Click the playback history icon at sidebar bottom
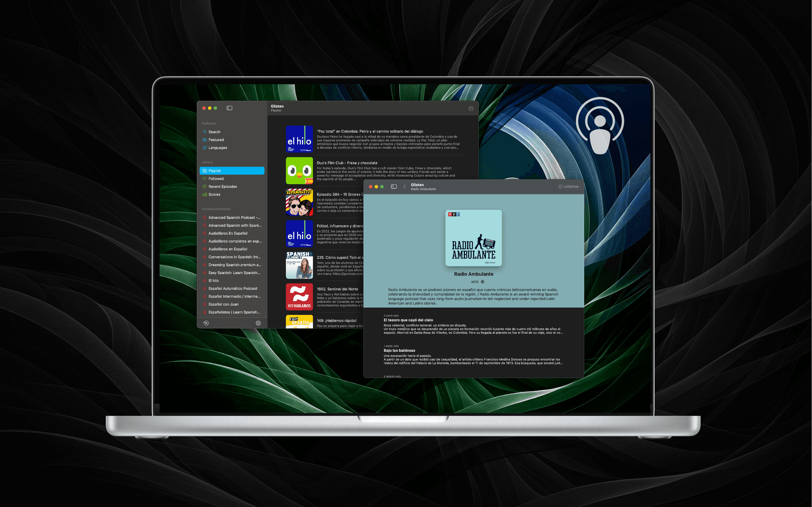This screenshot has height=507, width=812. pyautogui.click(x=206, y=323)
